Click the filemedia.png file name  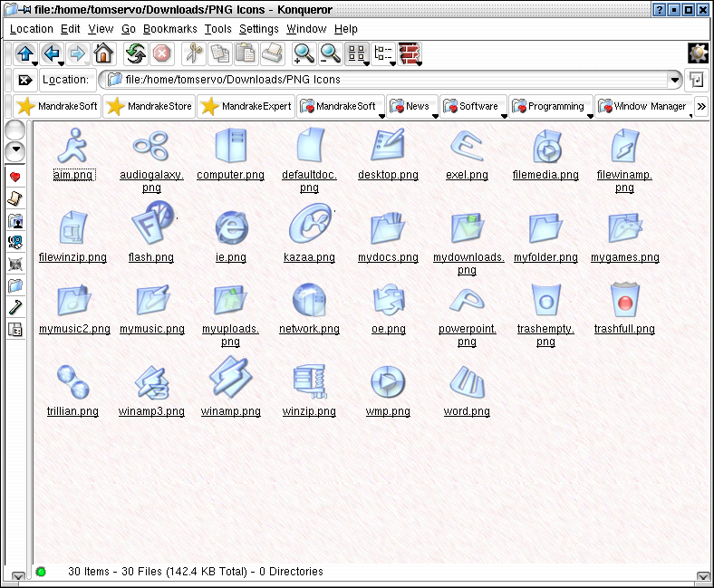tap(545, 175)
